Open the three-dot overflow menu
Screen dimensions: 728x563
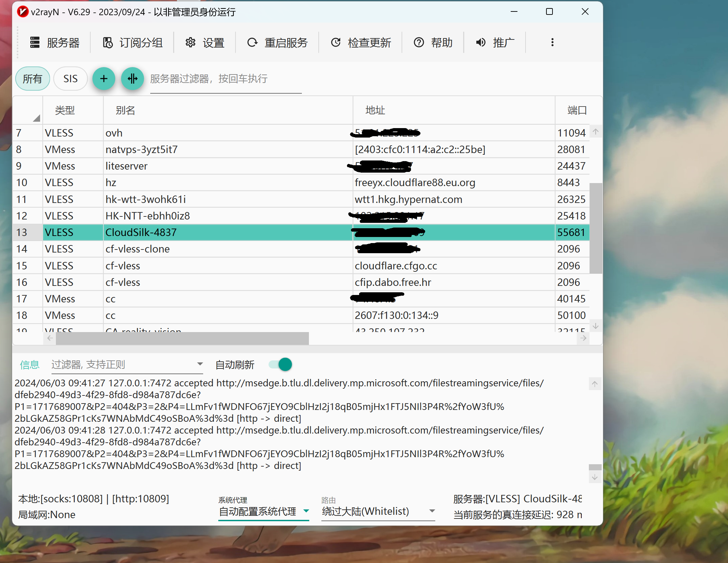pyautogui.click(x=552, y=42)
